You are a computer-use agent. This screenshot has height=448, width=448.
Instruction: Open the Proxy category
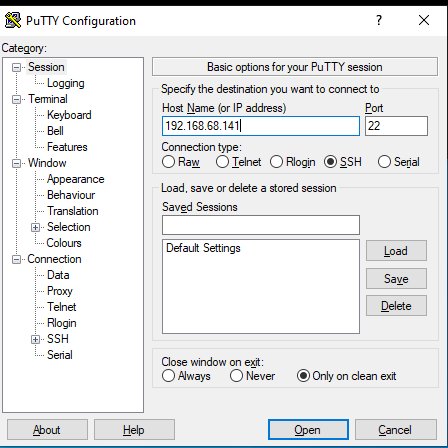pos(60,291)
